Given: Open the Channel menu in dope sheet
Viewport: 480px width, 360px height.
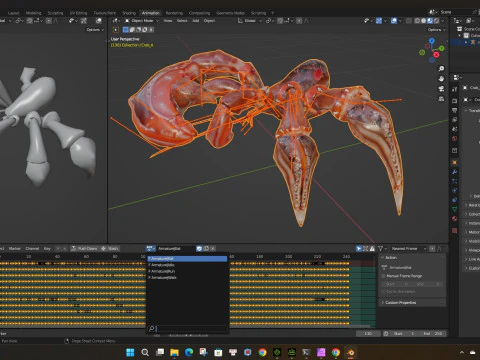Looking at the screenshot, I should pyautogui.click(x=32, y=249).
